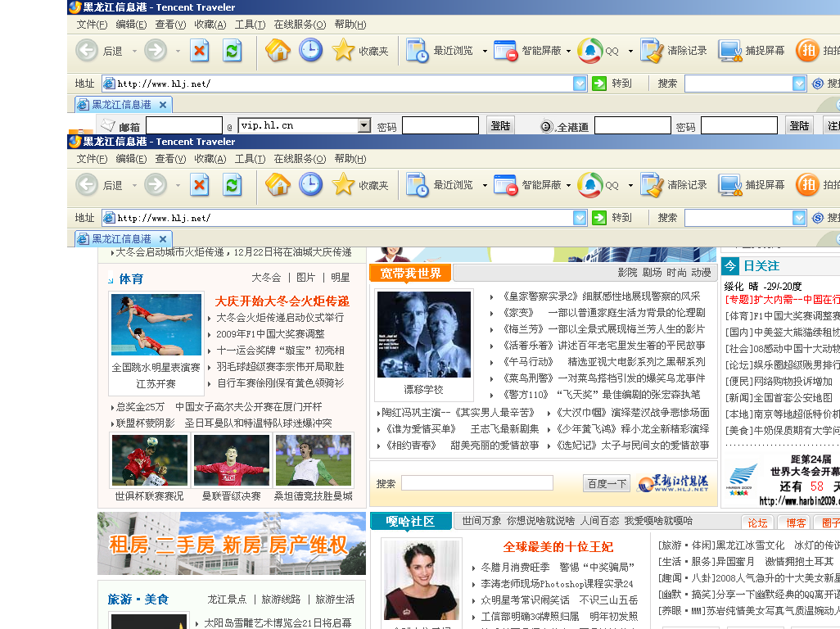The height and width of the screenshot is (629, 840).
Task: Click the capture screen (捕捉屏幕) icon in the lower toolbar
Action: (729, 185)
